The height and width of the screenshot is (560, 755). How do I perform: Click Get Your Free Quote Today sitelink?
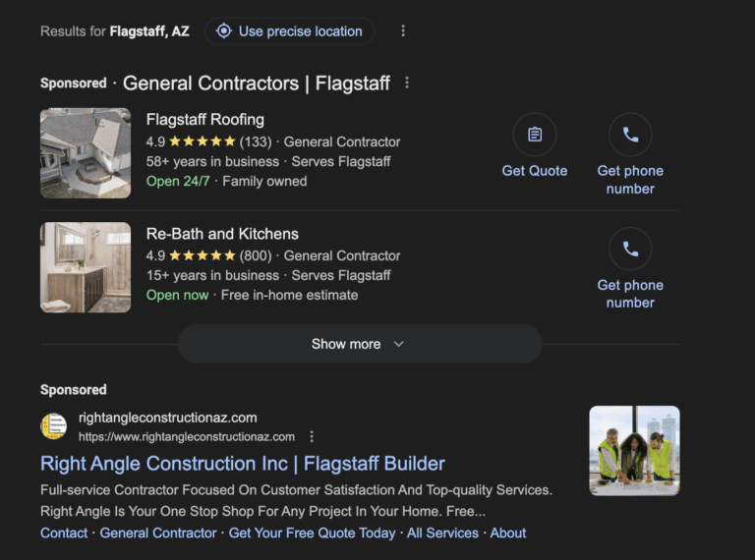click(x=312, y=532)
